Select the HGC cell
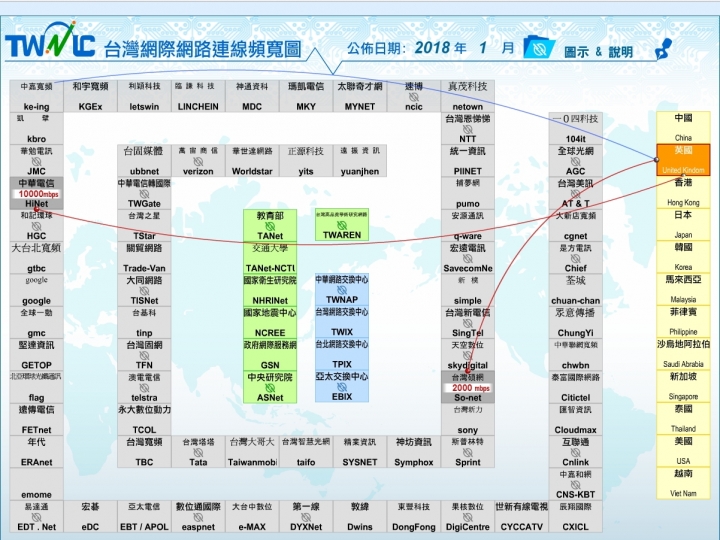 click(x=37, y=226)
